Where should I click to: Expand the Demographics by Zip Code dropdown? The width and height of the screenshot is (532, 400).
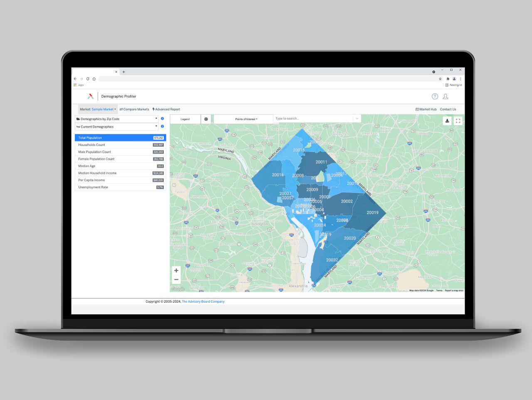117,119
